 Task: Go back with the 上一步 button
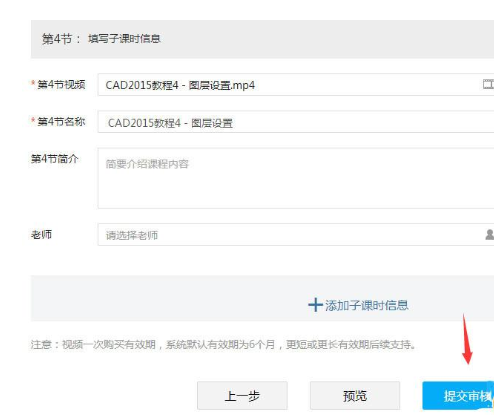pos(242,396)
